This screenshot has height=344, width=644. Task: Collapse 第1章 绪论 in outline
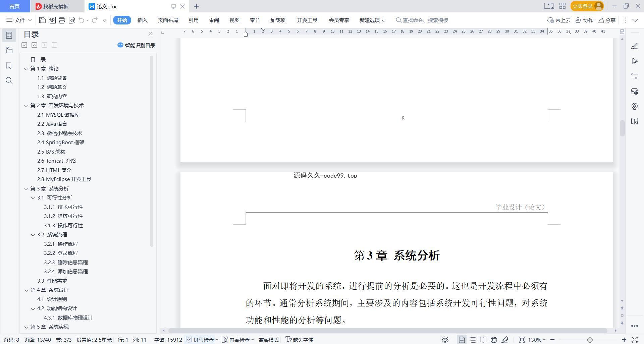pyautogui.click(x=26, y=69)
